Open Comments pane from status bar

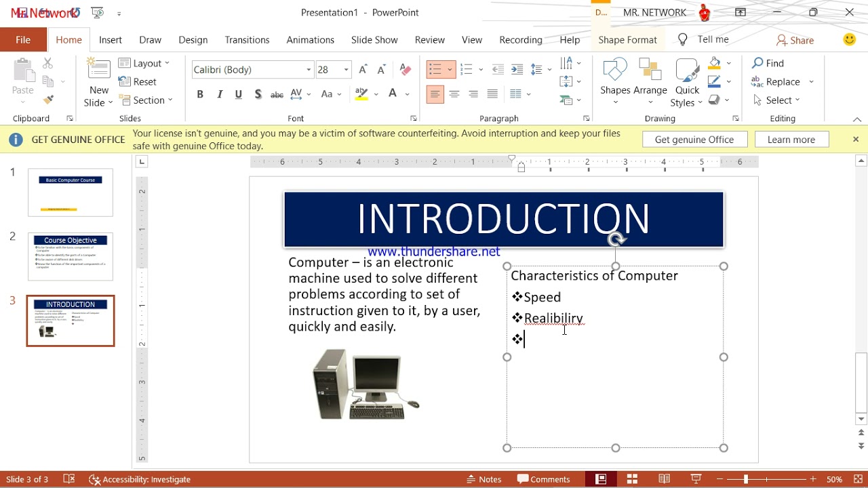pyautogui.click(x=544, y=479)
